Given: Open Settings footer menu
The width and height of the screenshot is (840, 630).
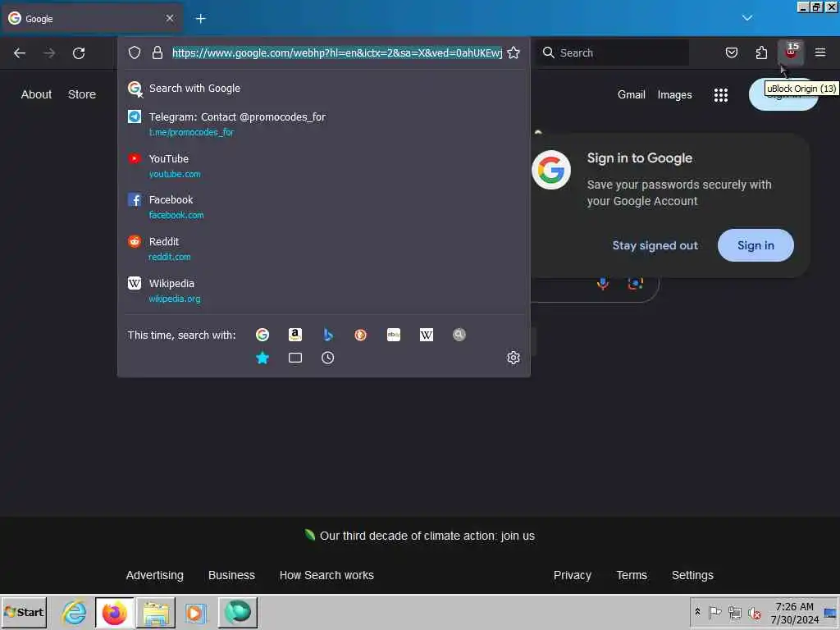Looking at the screenshot, I should [692, 575].
